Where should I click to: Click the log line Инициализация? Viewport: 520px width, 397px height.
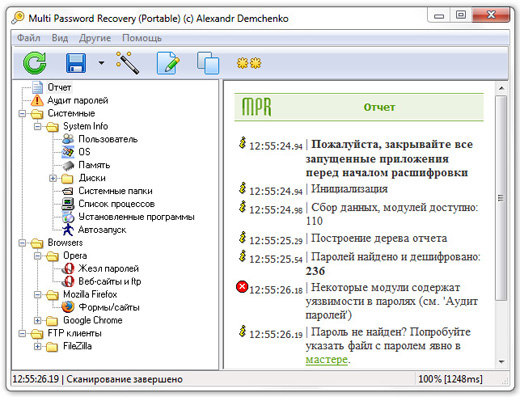349,189
